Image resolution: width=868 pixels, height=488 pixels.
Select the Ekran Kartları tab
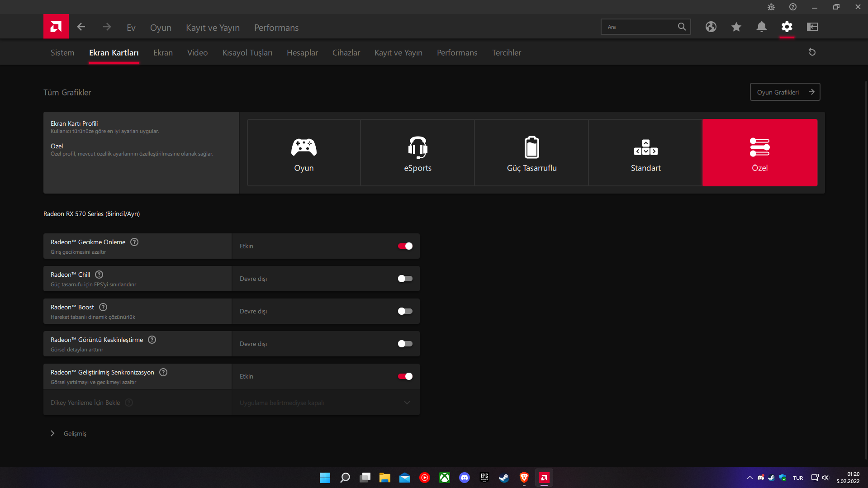click(x=114, y=52)
